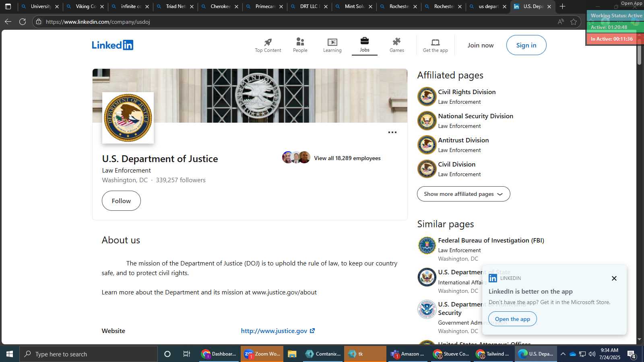Open the volume control in system tray
644x362 pixels.
[x=592, y=354]
